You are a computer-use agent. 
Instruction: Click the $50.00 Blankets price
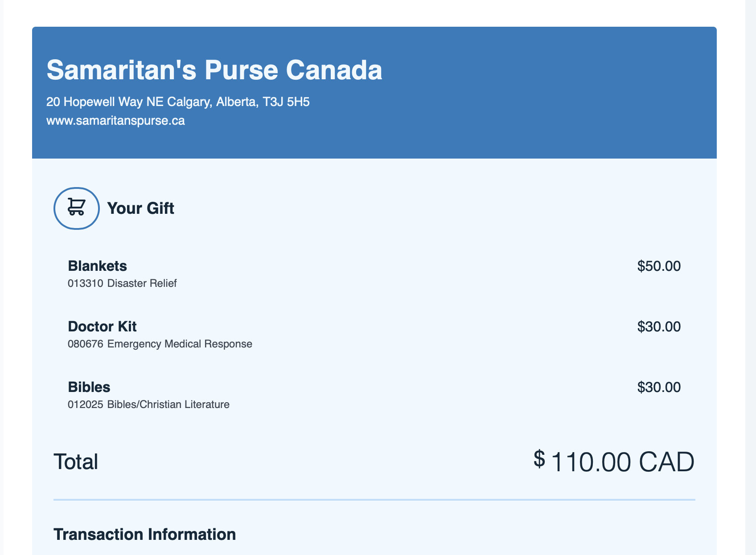coord(659,266)
